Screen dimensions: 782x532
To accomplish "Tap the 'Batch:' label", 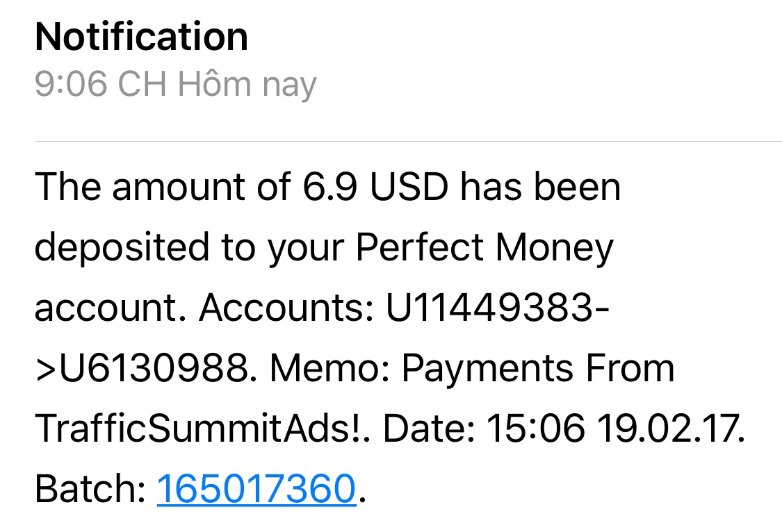I will [x=90, y=488].
